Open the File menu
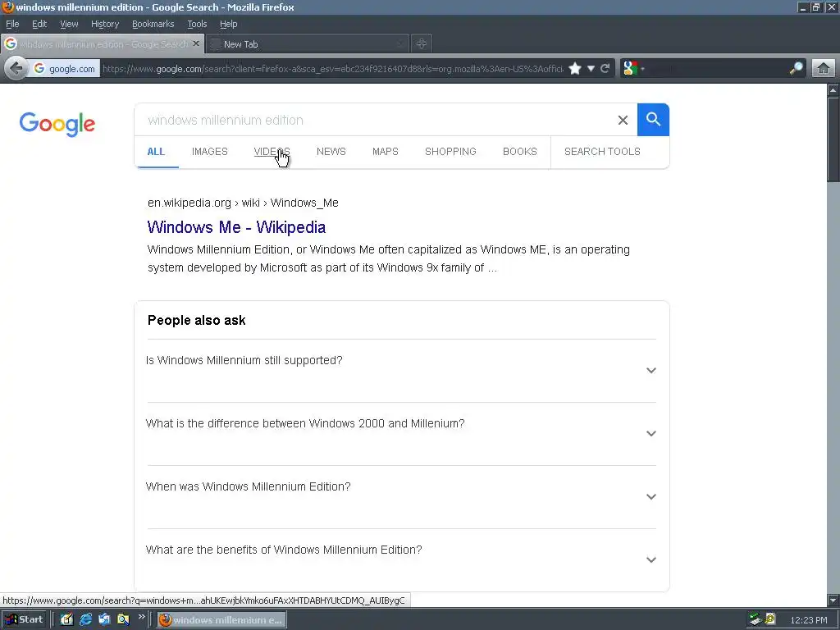 click(x=12, y=24)
